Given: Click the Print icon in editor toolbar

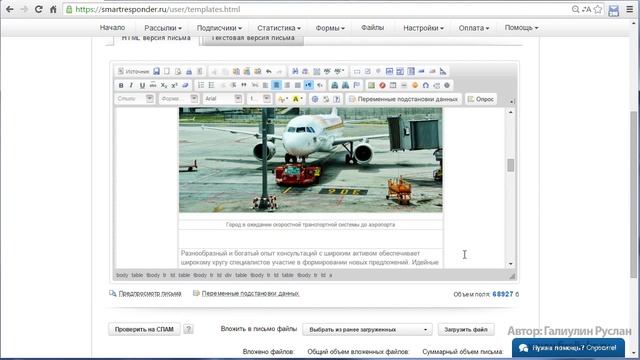Looking at the screenshot, I should [189, 71].
